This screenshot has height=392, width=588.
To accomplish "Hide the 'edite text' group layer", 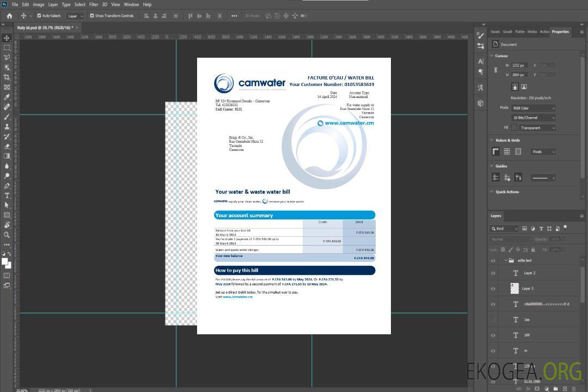I will 493,261.
